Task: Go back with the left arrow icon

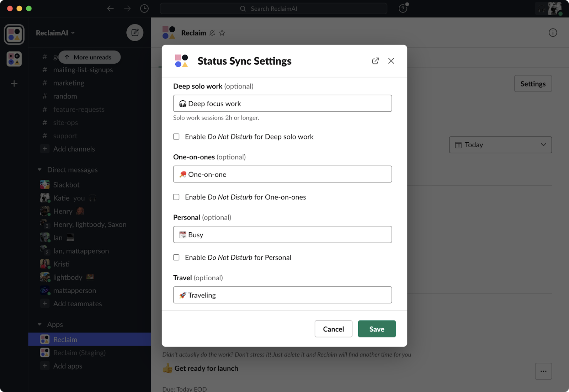Action: coord(110,9)
